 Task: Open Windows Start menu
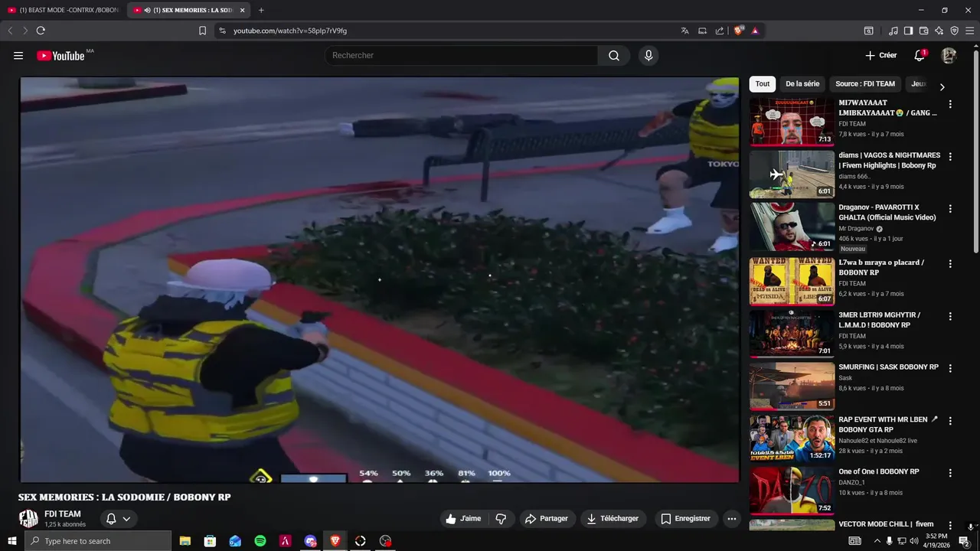pyautogui.click(x=12, y=541)
